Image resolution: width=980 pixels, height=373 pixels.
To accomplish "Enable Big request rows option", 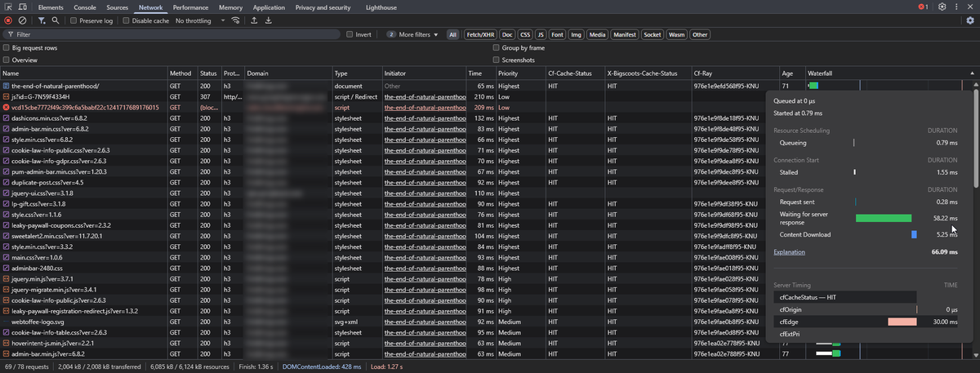I will point(7,48).
